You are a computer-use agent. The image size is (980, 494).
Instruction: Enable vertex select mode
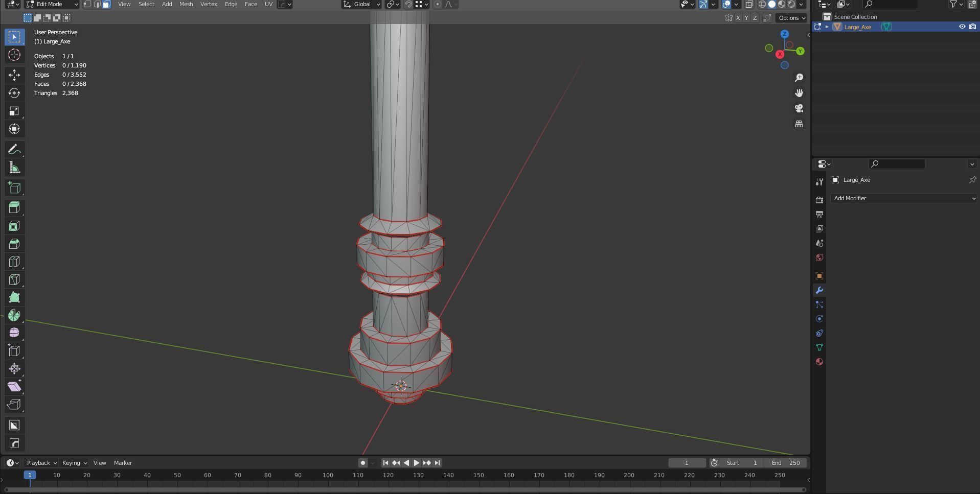(x=87, y=4)
